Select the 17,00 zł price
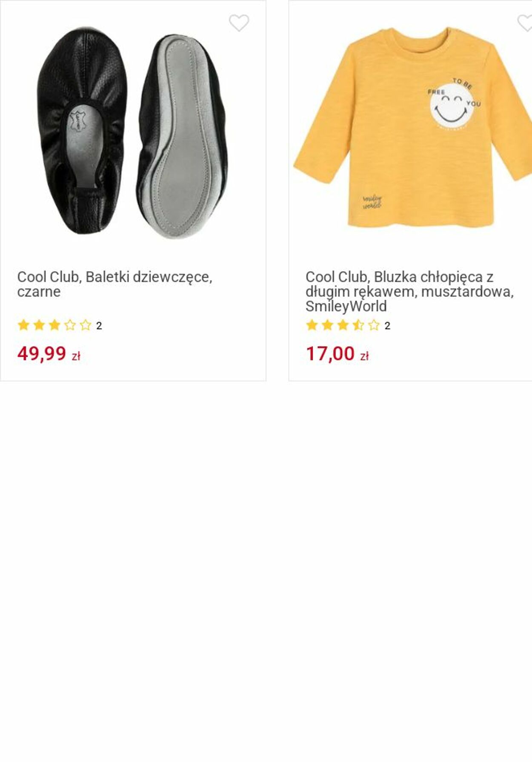 337,353
